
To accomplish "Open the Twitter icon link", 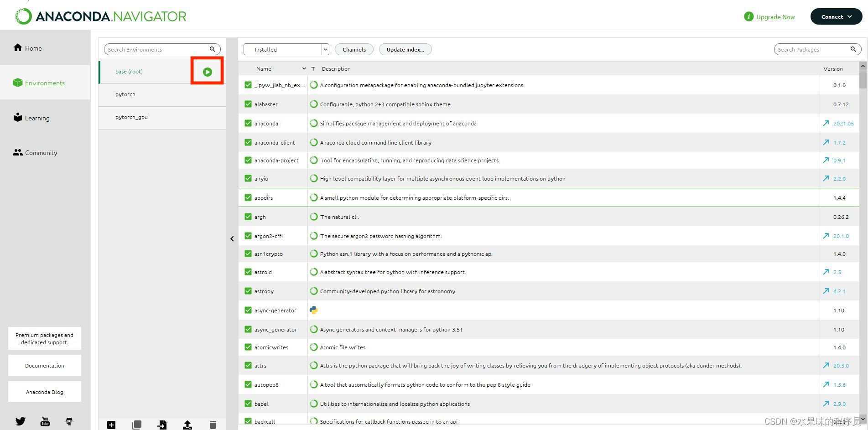I will tap(21, 421).
